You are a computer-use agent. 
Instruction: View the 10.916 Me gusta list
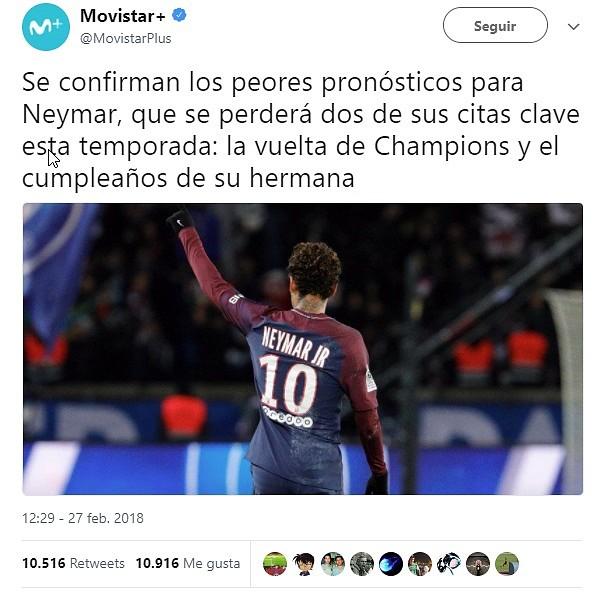point(188,563)
